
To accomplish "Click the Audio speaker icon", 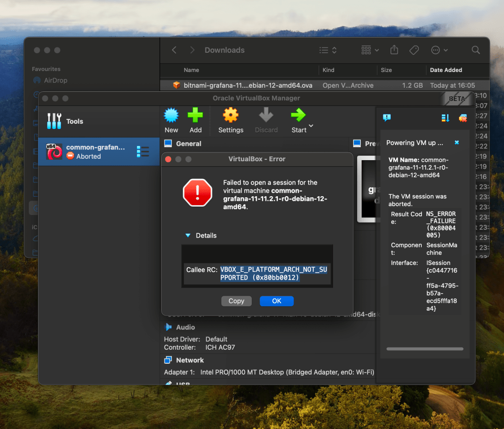I will click(168, 327).
